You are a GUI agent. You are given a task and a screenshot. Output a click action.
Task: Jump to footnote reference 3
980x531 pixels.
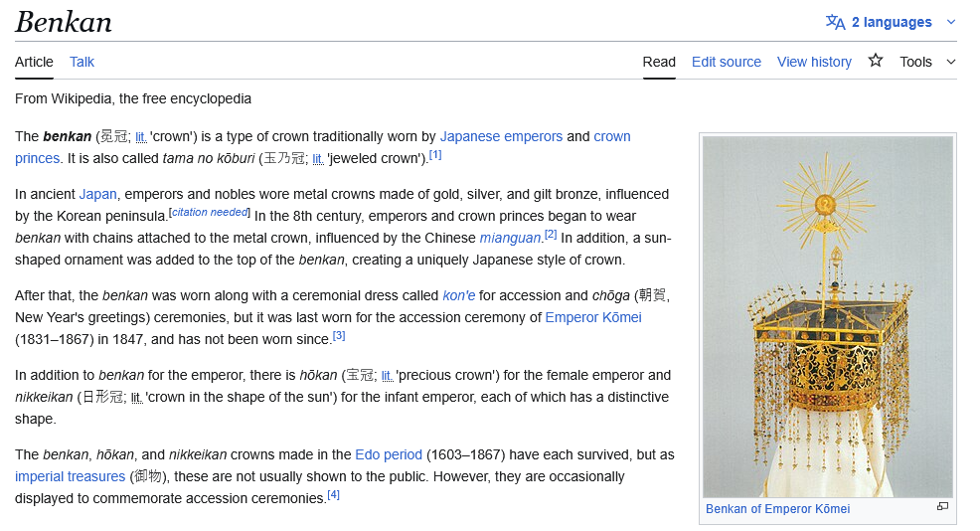(x=339, y=335)
